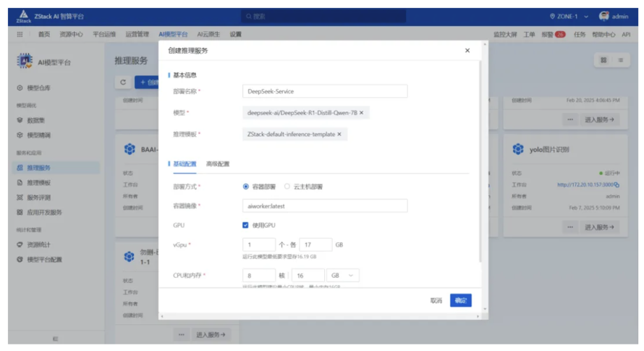Select 推理服务 in the sidebar

coord(56,168)
